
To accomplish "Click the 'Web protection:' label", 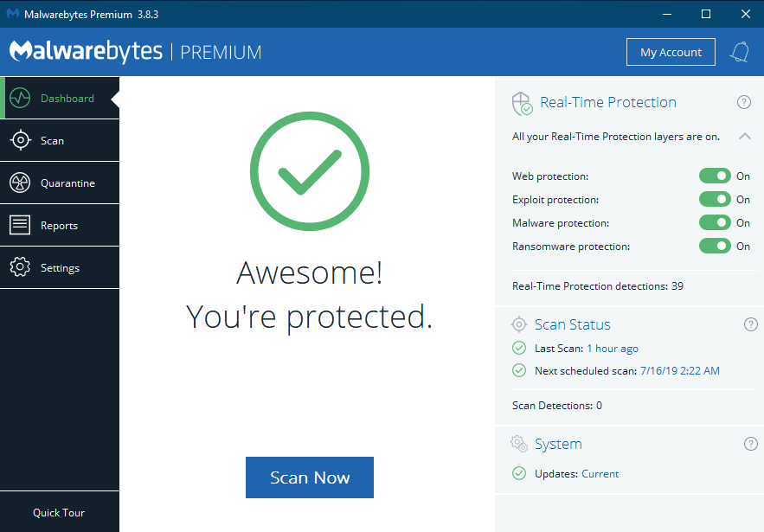I will pos(550,176).
